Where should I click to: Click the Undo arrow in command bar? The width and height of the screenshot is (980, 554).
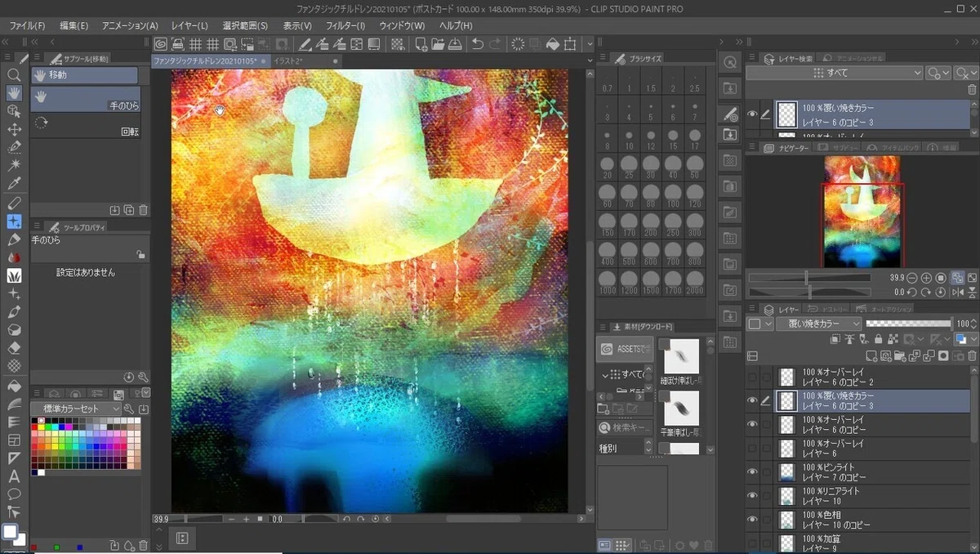(478, 44)
